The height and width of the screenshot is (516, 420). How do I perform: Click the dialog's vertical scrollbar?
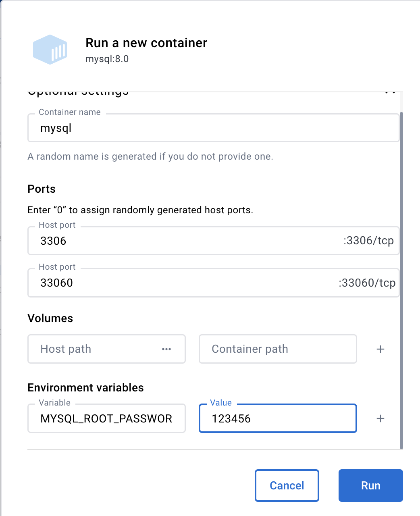tap(401, 280)
